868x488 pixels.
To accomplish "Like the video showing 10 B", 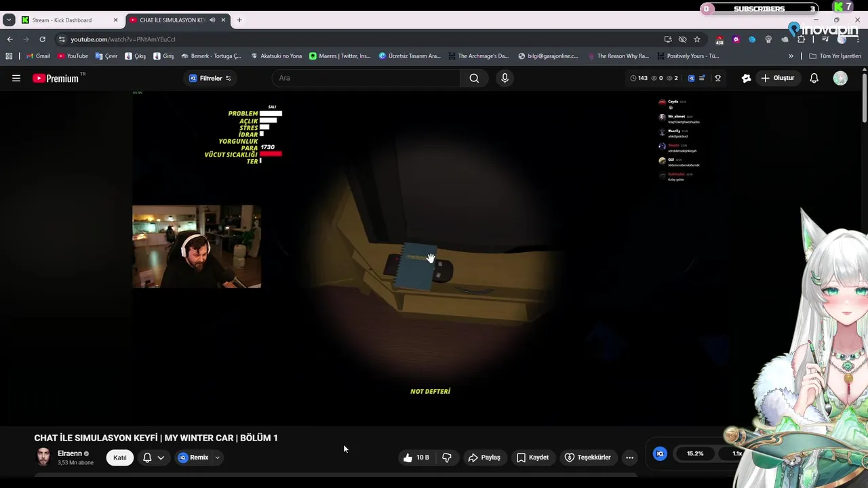I will point(416,457).
